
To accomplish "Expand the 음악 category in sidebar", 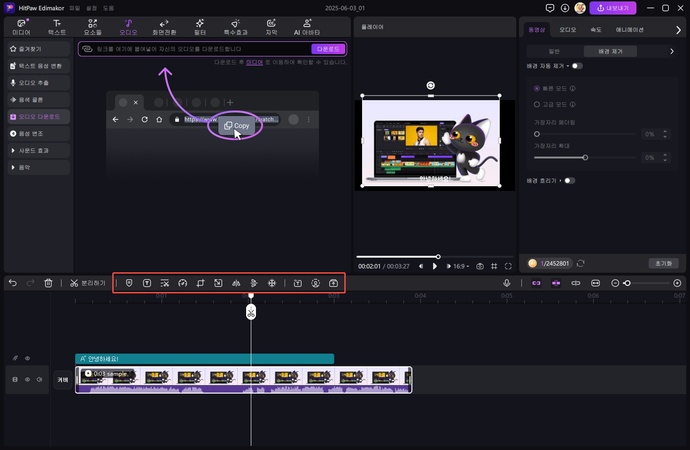I will (x=37, y=168).
